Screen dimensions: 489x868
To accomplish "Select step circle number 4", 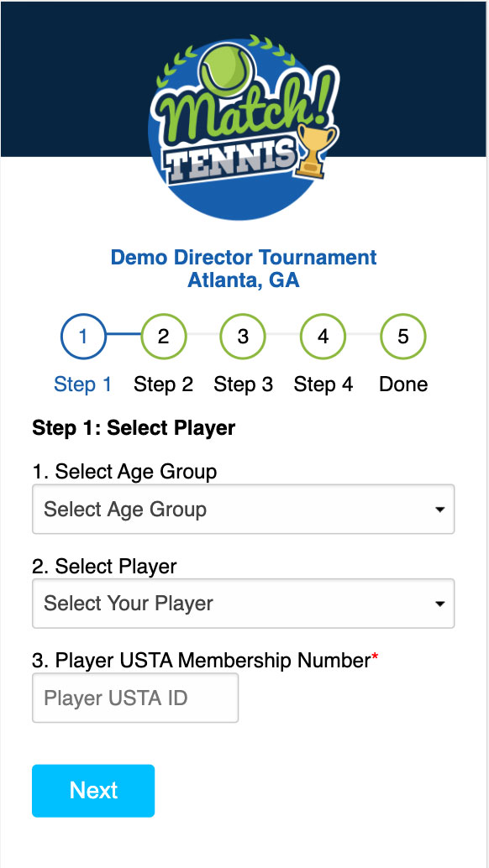I will pos(323,336).
